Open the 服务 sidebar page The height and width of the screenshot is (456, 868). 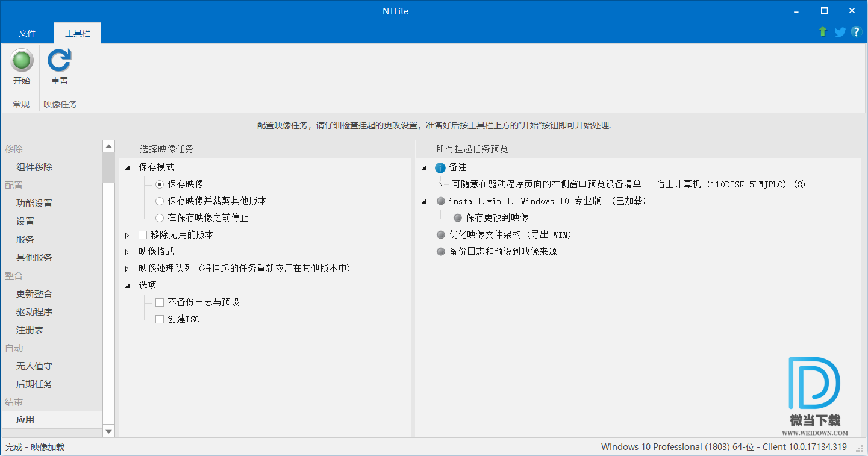(25, 240)
